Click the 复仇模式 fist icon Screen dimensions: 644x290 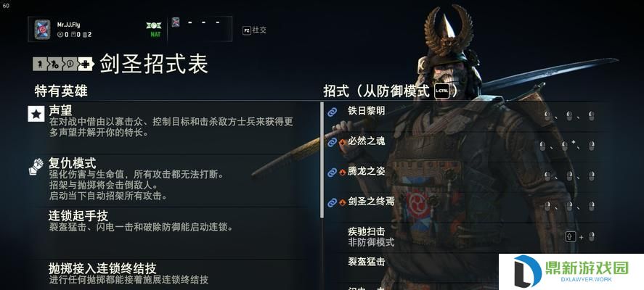(36, 167)
